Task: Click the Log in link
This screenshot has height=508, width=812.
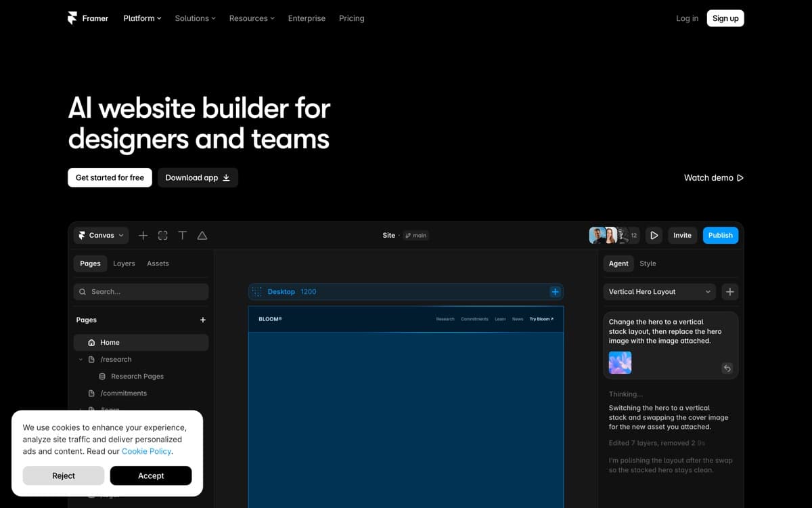Action: (687, 18)
